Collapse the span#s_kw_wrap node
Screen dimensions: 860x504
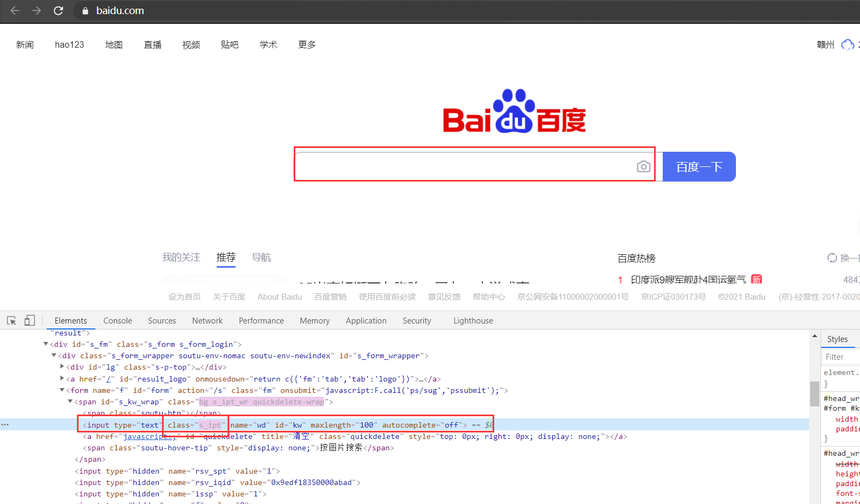70,402
